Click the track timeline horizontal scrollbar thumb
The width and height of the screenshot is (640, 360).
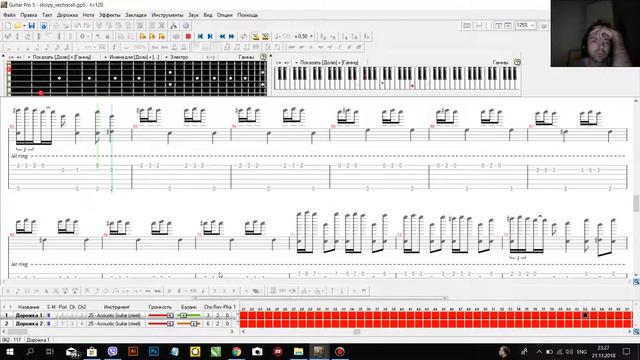point(357,332)
